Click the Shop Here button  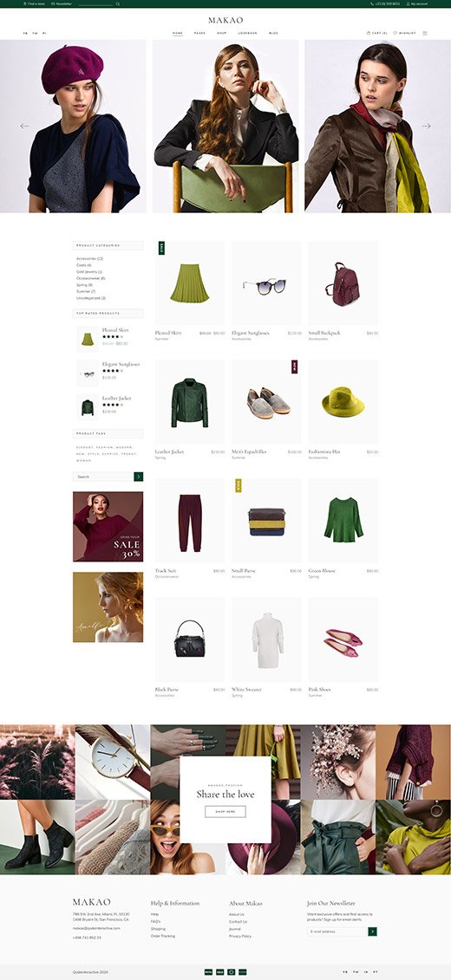pyautogui.click(x=225, y=811)
